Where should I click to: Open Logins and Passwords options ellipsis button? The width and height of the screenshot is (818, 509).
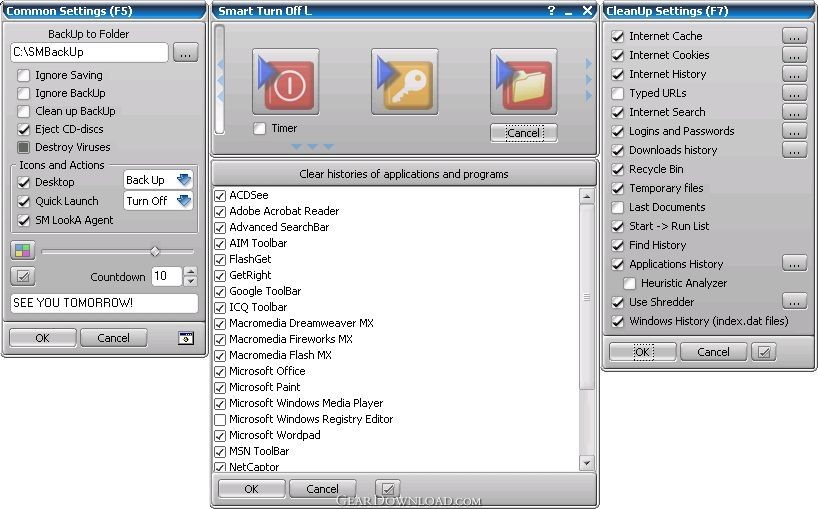click(x=795, y=131)
